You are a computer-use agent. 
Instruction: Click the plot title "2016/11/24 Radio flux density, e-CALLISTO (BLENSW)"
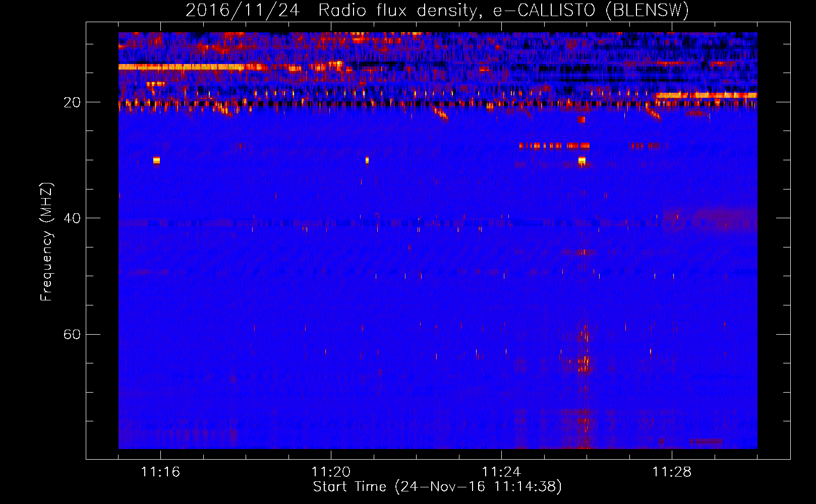[x=437, y=10]
